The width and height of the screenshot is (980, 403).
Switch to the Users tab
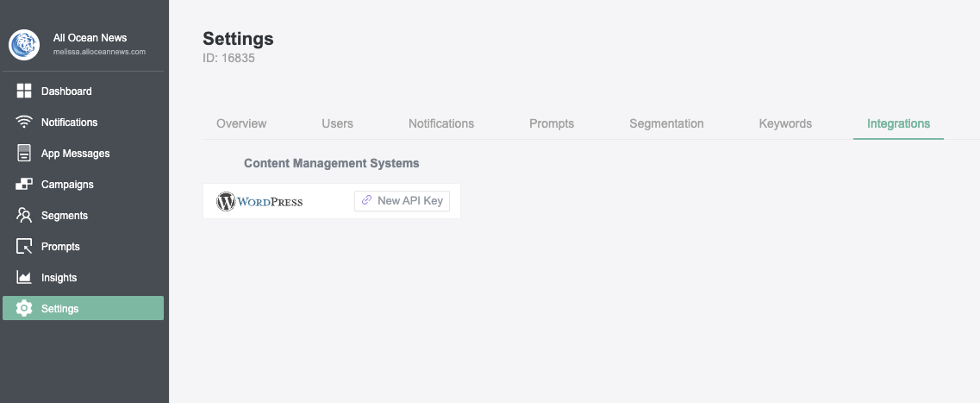pyautogui.click(x=337, y=123)
